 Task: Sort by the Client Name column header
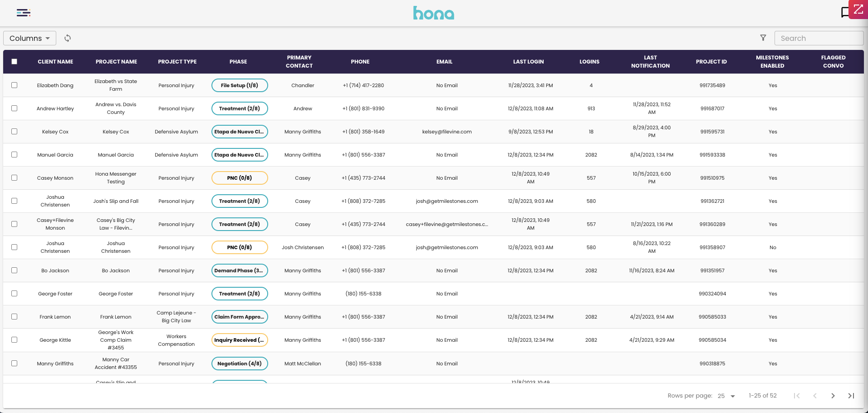[x=55, y=62]
